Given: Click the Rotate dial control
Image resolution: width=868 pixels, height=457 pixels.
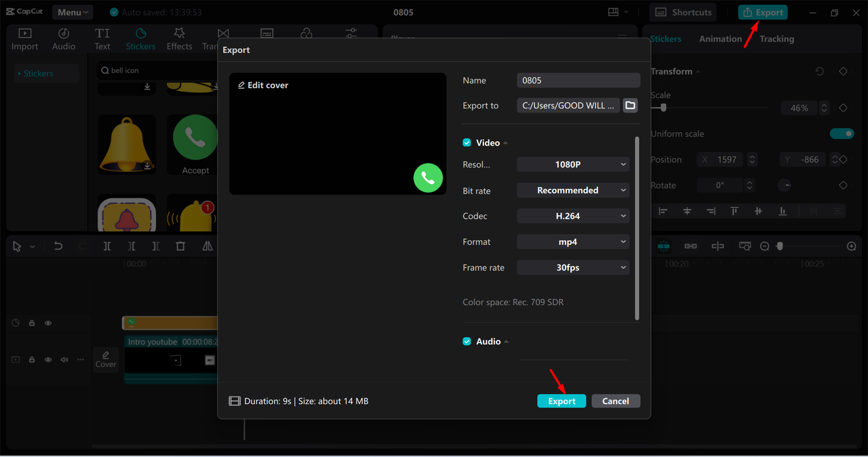Looking at the screenshot, I should click(x=785, y=185).
